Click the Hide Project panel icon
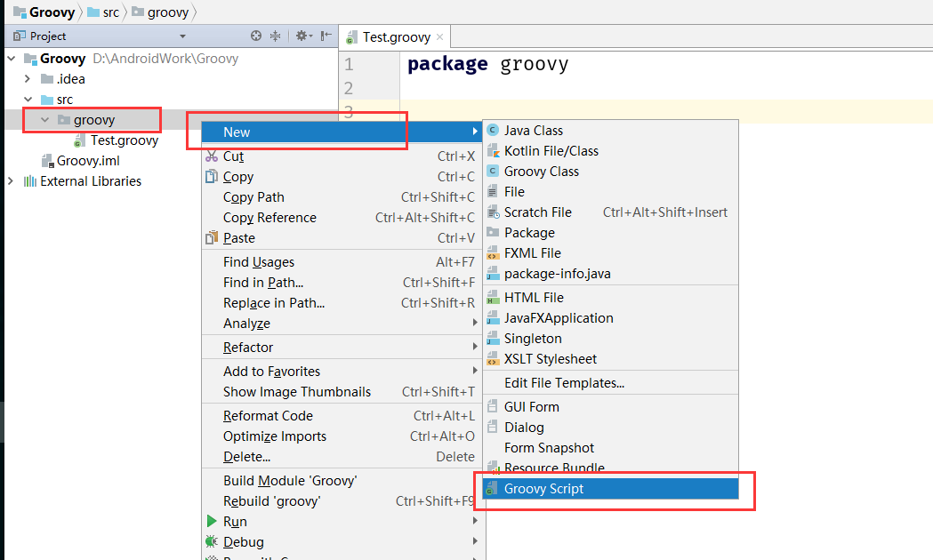 (x=326, y=36)
